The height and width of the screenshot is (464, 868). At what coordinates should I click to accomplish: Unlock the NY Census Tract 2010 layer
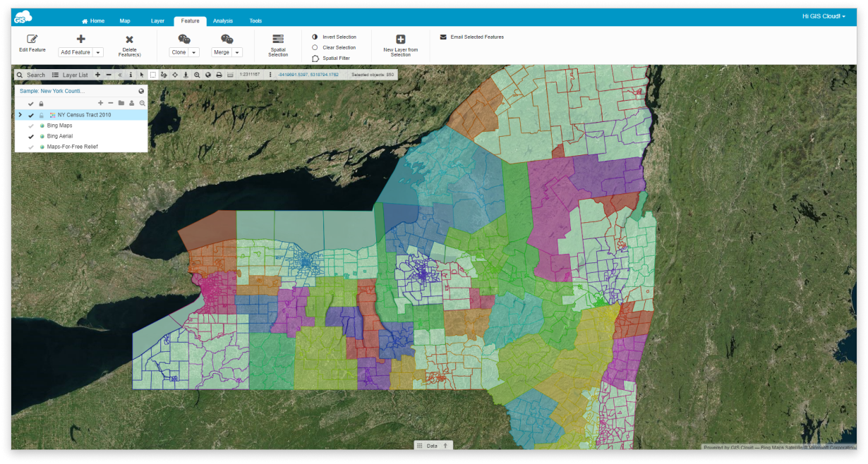[x=41, y=115]
